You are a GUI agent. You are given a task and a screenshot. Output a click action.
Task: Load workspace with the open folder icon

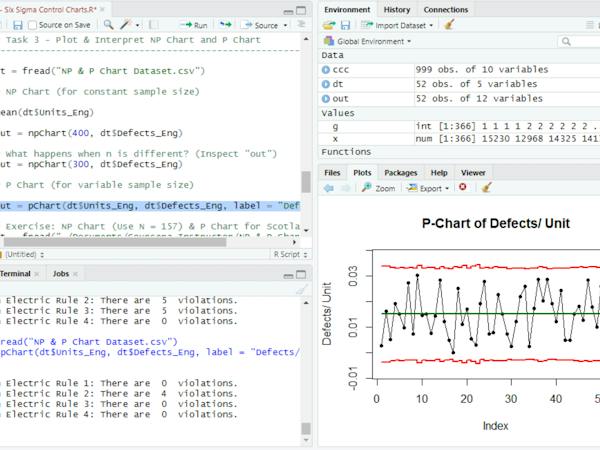(x=329, y=26)
